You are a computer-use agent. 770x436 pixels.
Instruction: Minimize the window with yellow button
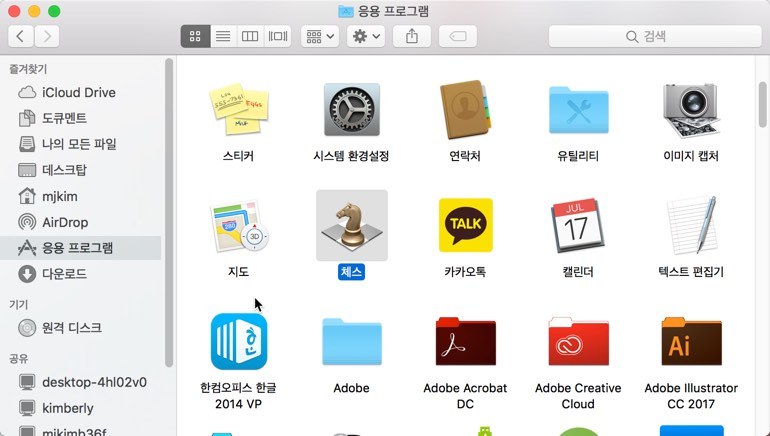(34, 11)
